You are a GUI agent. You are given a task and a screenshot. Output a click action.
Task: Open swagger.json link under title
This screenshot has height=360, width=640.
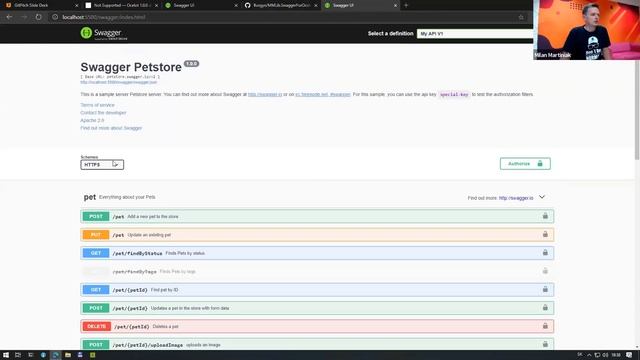(x=118, y=82)
